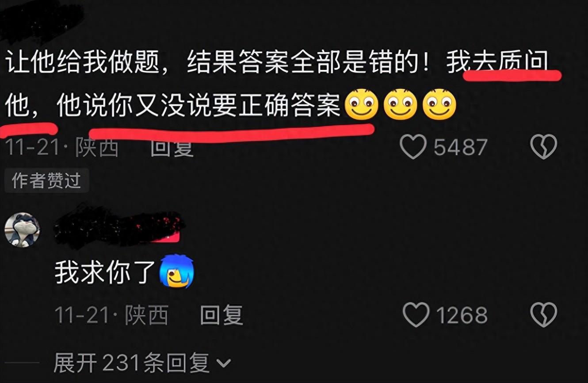The height and width of the screenshot is (383, 588).
Task: Open the cat avatar's profile
Action: click(22, 230)
